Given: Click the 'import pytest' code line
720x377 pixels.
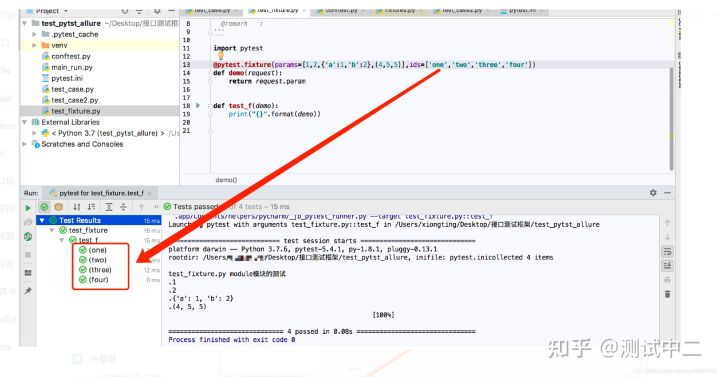Looking at the screenshot, I should tap(238, 48).
